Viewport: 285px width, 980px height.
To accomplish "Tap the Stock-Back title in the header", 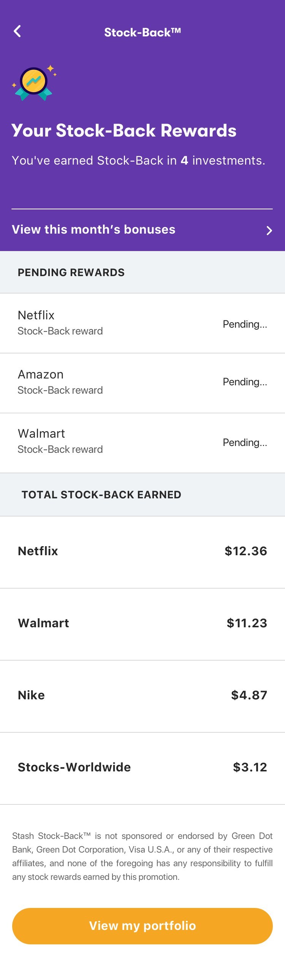I will [142, 31].
